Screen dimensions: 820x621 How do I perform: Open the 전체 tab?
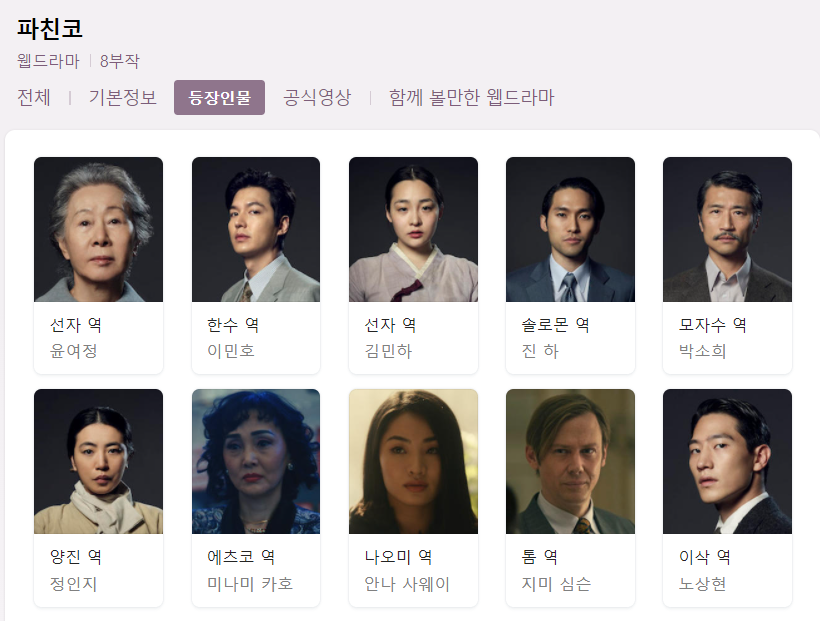[x=34, y=97]
